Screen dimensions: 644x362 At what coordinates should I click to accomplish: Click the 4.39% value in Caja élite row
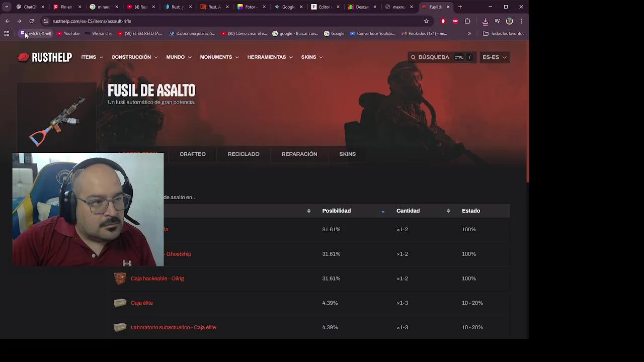pyautogui.click(x=330, y=303)
